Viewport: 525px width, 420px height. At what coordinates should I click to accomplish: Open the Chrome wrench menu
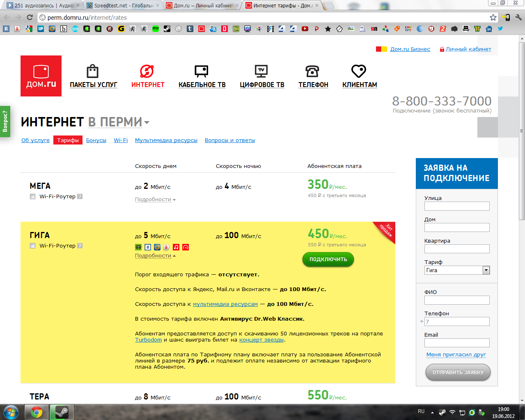518,17
